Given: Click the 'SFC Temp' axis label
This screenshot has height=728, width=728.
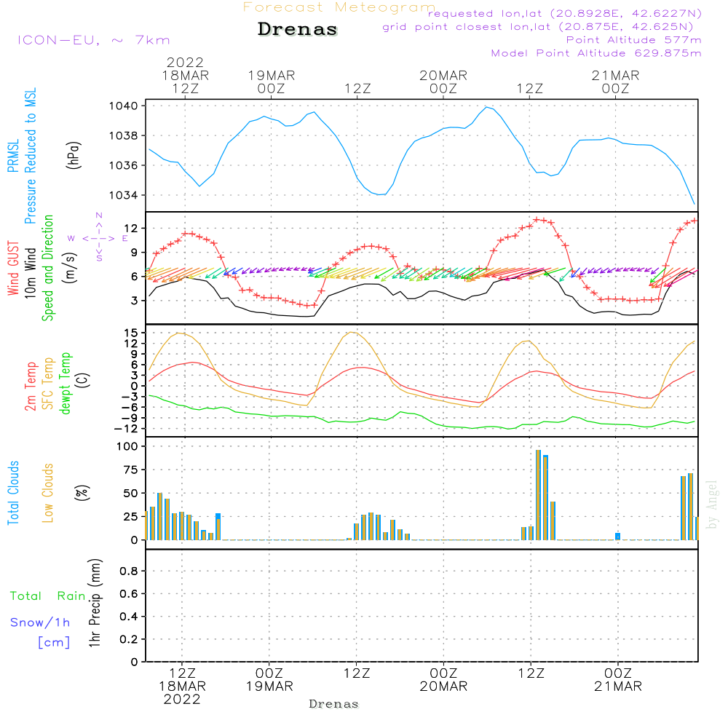Looking at the screenshot, I should pyautogui.click(x=48, y=384).
